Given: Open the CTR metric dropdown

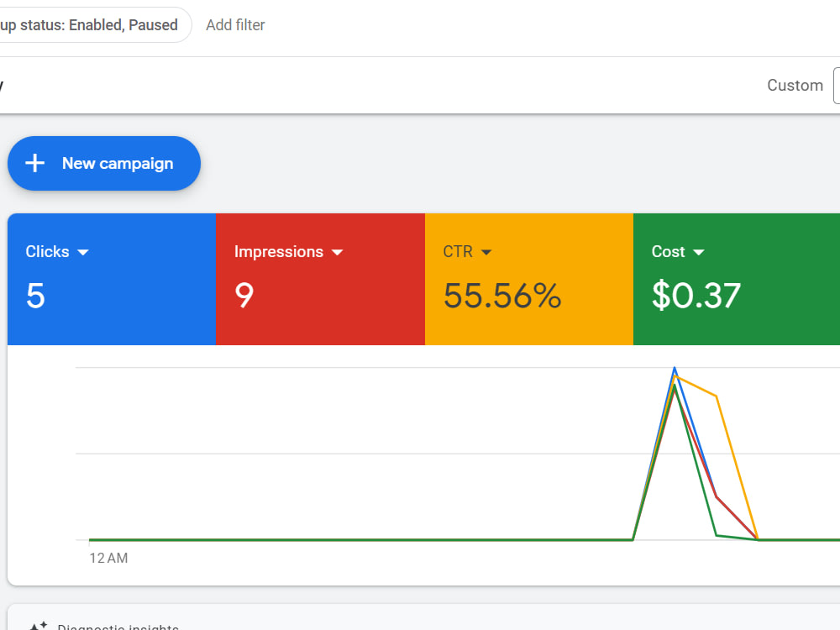Looking at the screenshot, I should (466, 252).
